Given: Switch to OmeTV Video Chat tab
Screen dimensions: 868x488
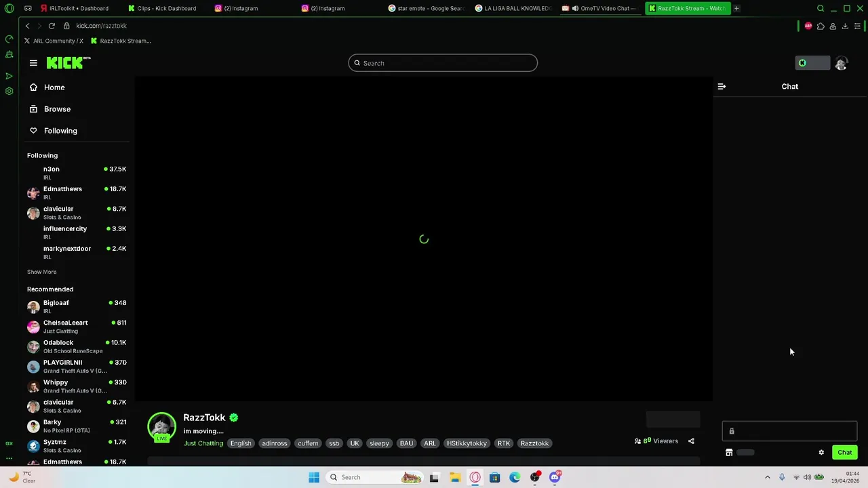Looking at the screenshot, I should tap(600, 8).
